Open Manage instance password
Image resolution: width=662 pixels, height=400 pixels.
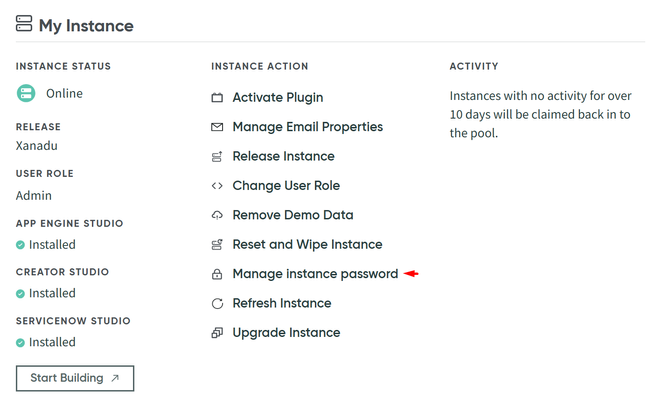pyautogui.click(x=315, y=274)
